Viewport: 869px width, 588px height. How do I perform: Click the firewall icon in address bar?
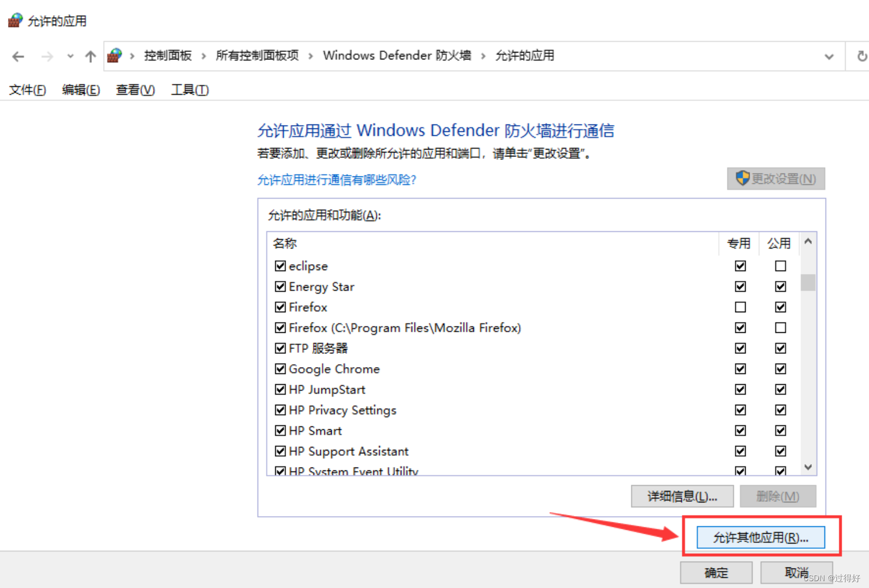(x=115, y=56)
